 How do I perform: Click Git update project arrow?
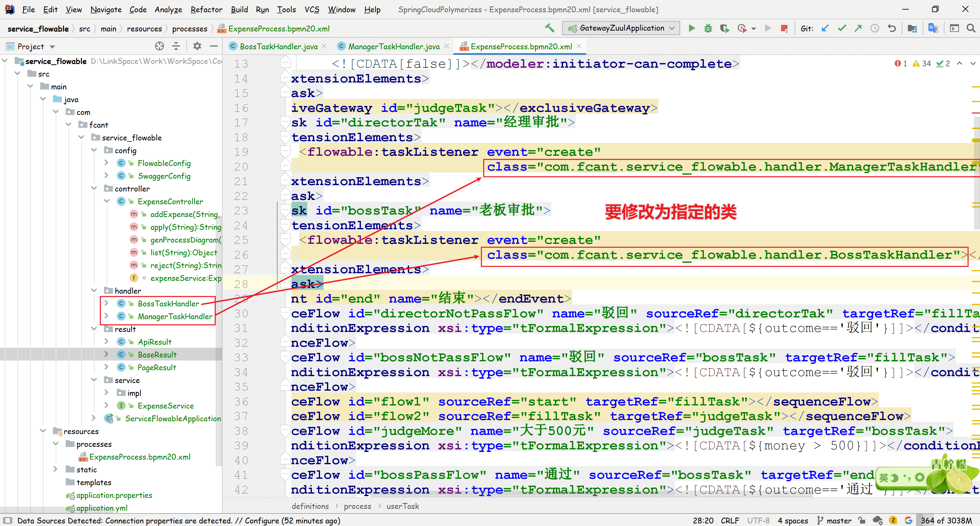[825, 28]
